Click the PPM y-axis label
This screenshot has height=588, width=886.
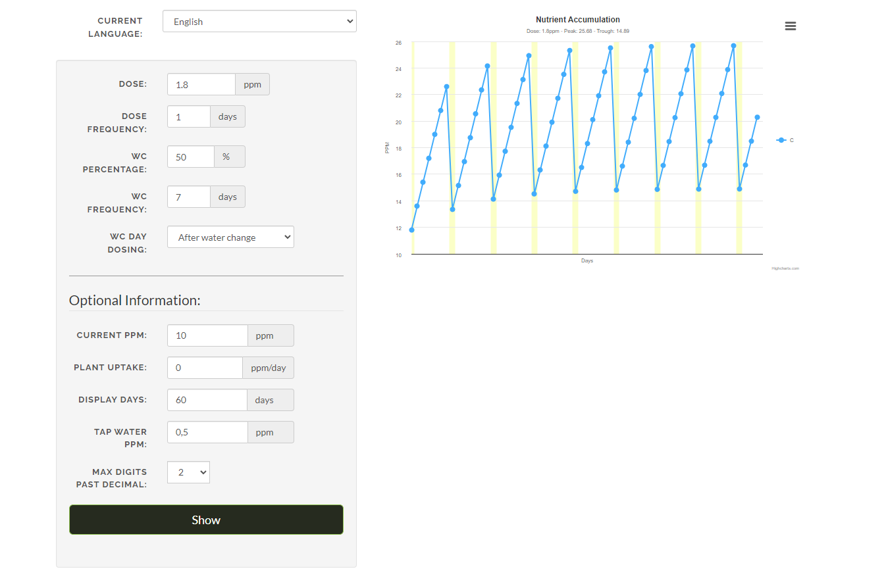point(388,147)
